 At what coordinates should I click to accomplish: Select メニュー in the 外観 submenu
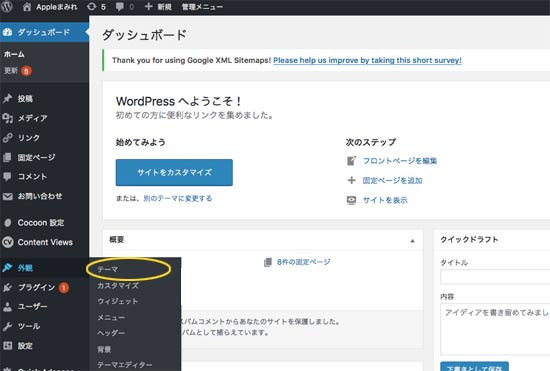point(111,317)
